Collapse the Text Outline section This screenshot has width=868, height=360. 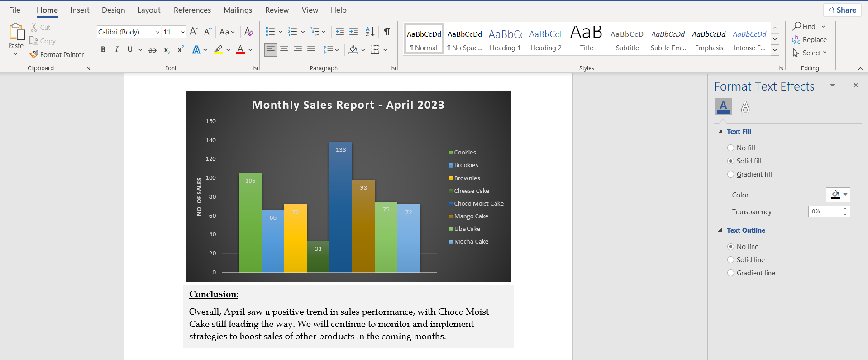720,230
